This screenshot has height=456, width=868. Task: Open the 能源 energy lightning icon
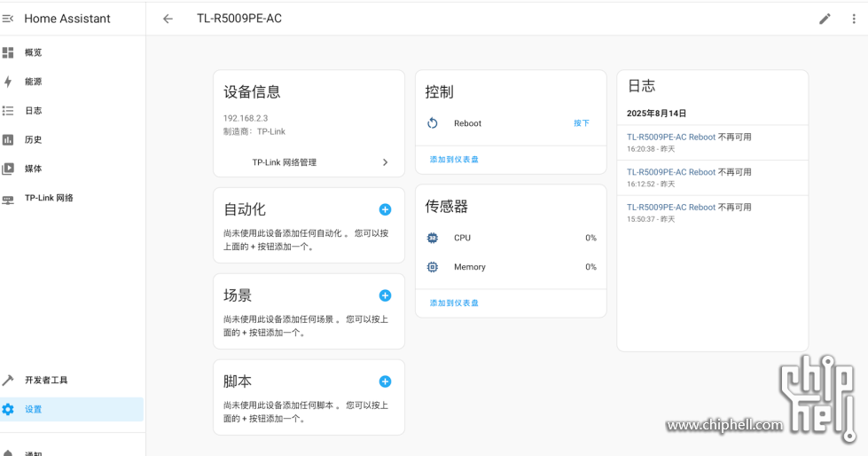pyautogui.click(x=8, y=82)
